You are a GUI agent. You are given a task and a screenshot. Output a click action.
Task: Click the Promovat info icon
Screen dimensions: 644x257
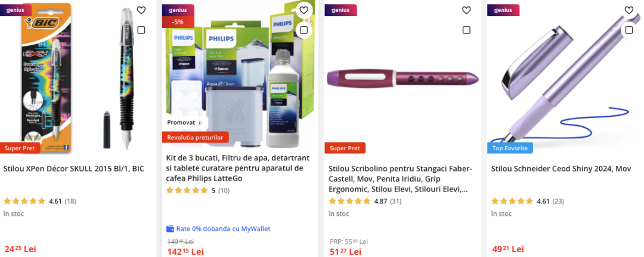click(200, 123)
